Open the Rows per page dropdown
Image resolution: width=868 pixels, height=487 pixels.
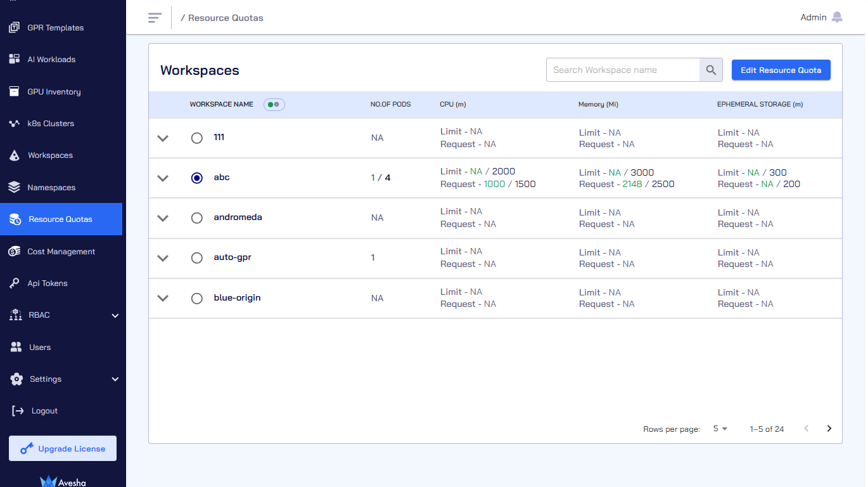click(x=720, y=429)
